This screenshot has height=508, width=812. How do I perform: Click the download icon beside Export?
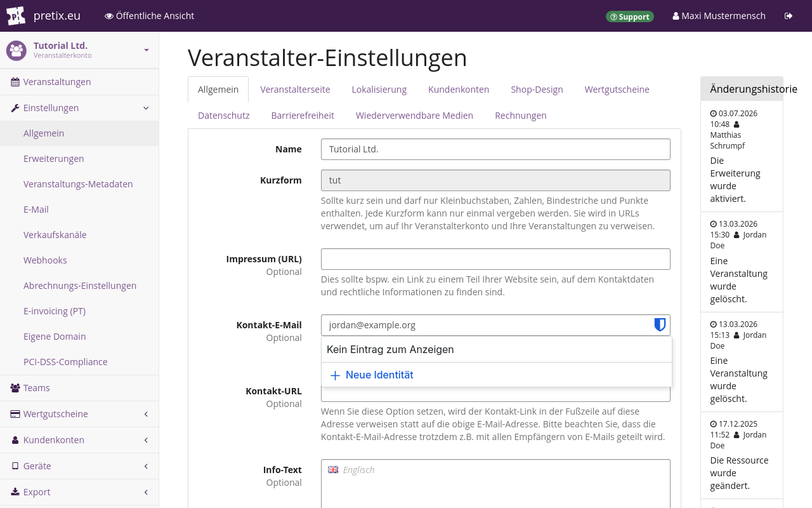(x=15, y=492)
